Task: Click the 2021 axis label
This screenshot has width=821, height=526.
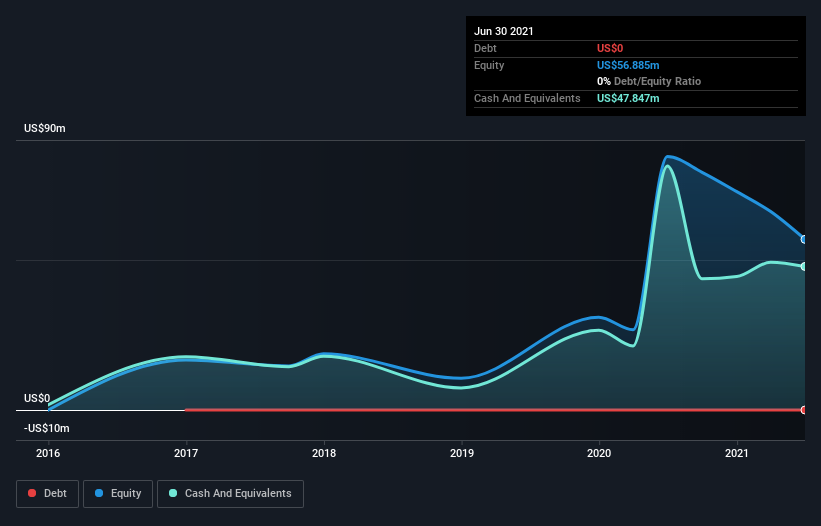Action: pos(737,453)
